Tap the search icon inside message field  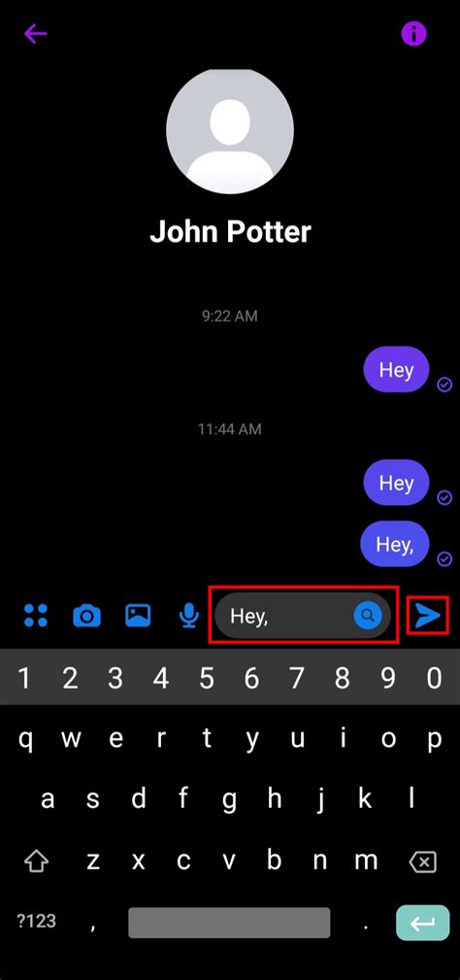[368, 616]
